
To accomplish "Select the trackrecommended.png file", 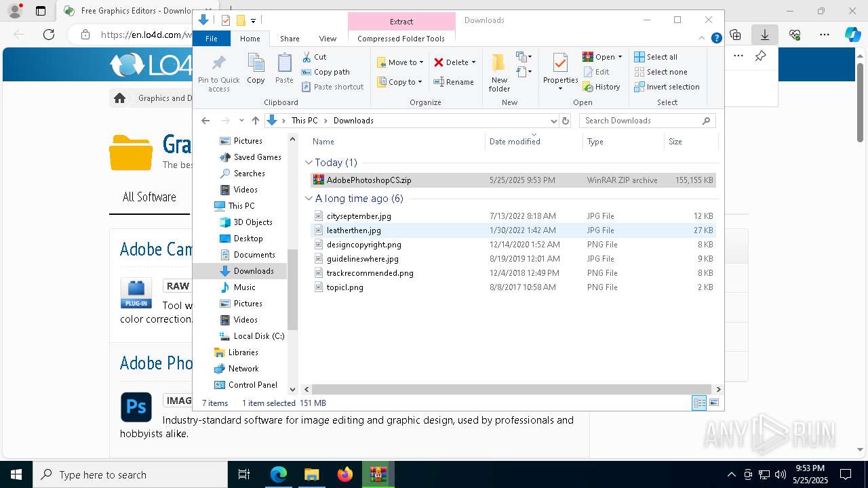I will [x=513, y=273].
